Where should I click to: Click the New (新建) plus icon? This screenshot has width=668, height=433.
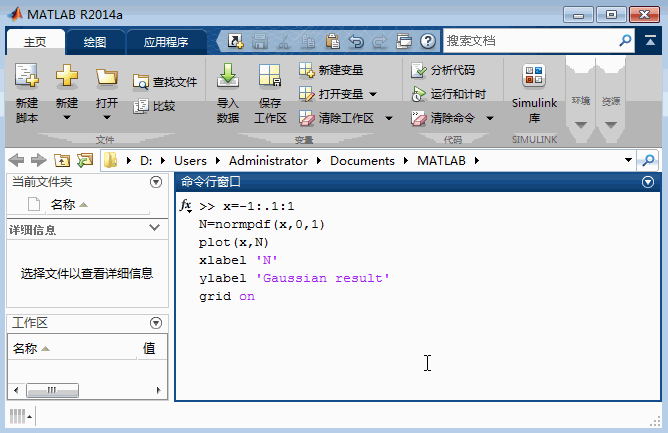pyautogui.click(x=67, y=76)
